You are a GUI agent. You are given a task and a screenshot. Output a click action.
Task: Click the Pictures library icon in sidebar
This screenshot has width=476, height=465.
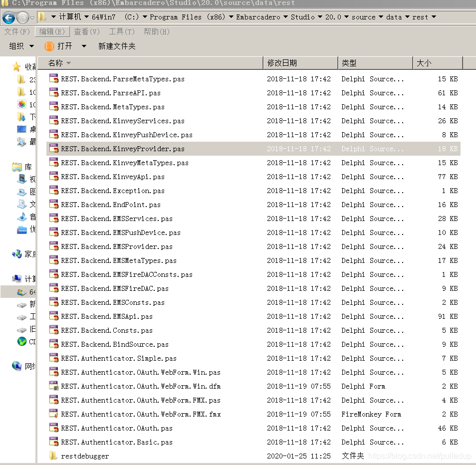click(22, 192)
